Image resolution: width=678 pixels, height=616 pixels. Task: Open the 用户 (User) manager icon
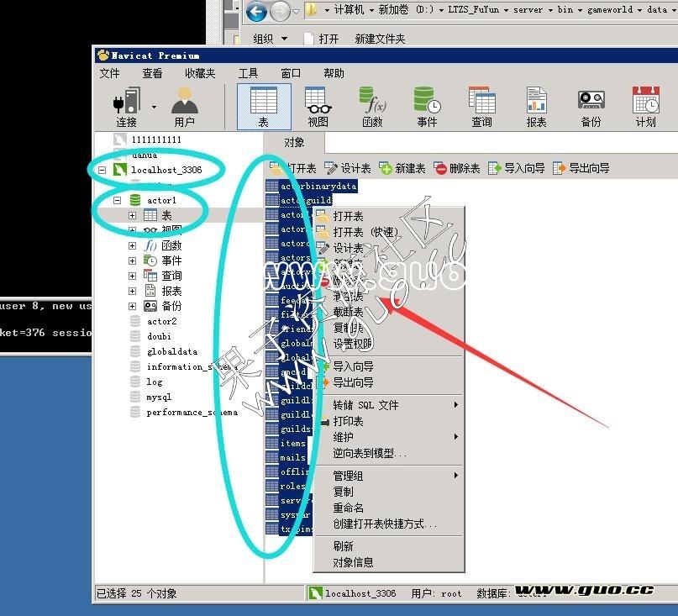[x=184, y=106]
